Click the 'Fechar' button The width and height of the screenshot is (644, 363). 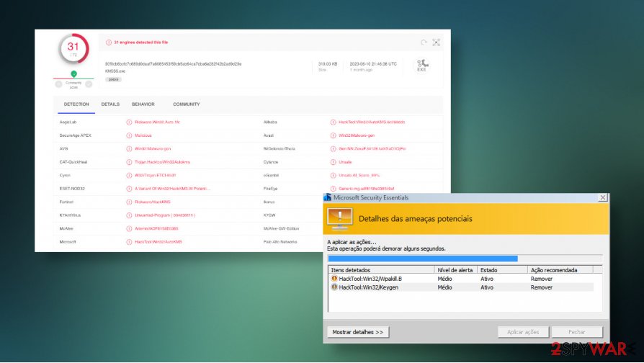576,332
